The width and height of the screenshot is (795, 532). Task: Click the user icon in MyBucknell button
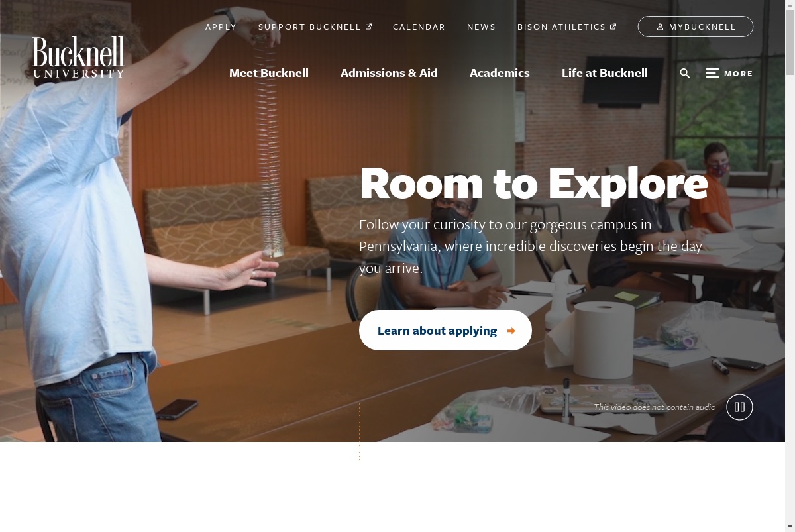(x=660, y=27)
